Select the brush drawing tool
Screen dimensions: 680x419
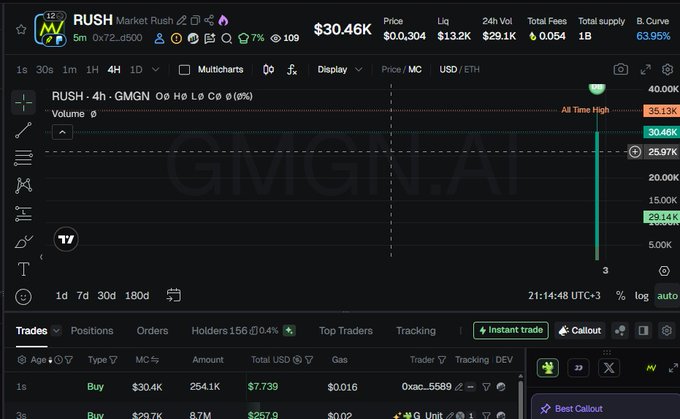click(23, 241)
